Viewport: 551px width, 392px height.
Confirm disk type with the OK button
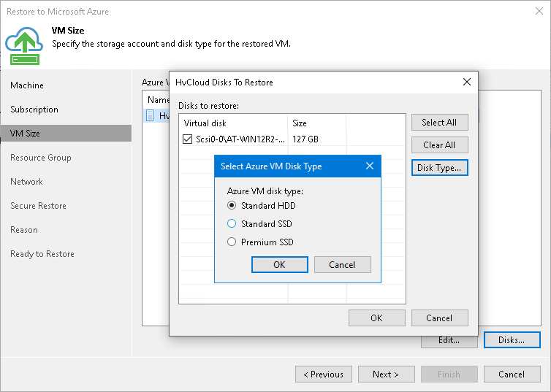click(x=279, y=264)
